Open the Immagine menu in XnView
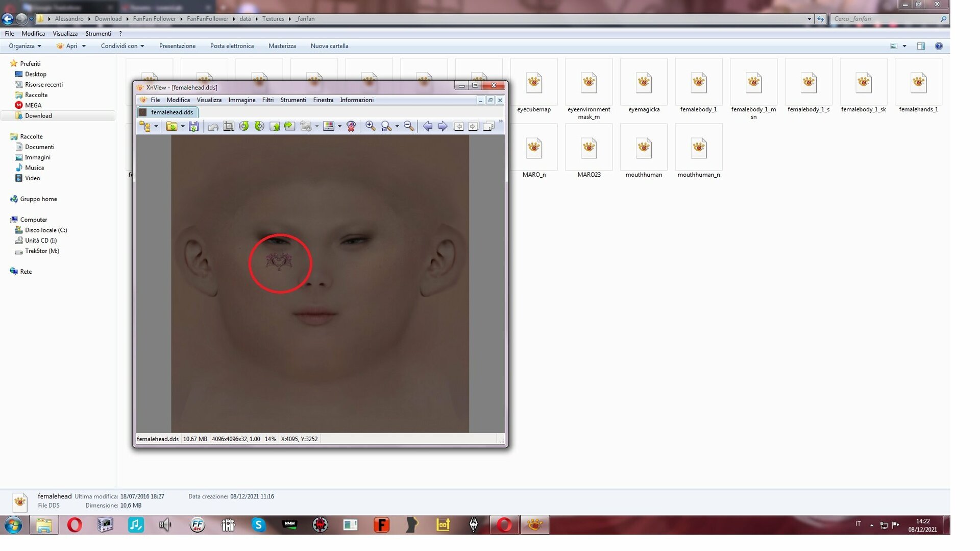Viewport: 980px width, 551px height. click(242, 100)
